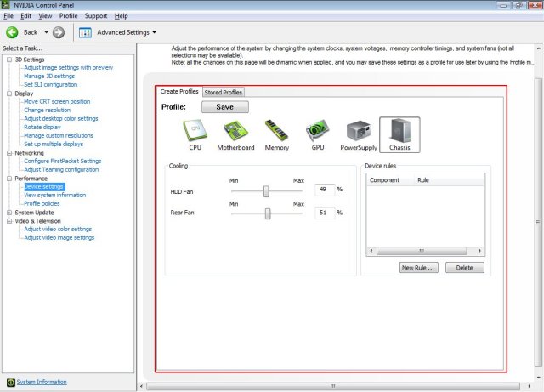Click the Device rules horizontal scrollbar thumb
The image size is (544, 392).
click(x=422, y=251)
